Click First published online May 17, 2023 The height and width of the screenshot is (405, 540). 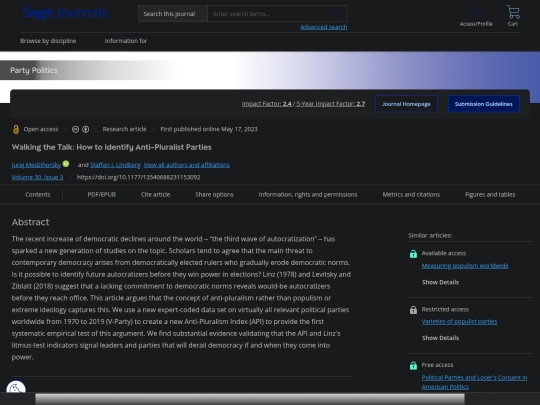click(x=209, y=129)
